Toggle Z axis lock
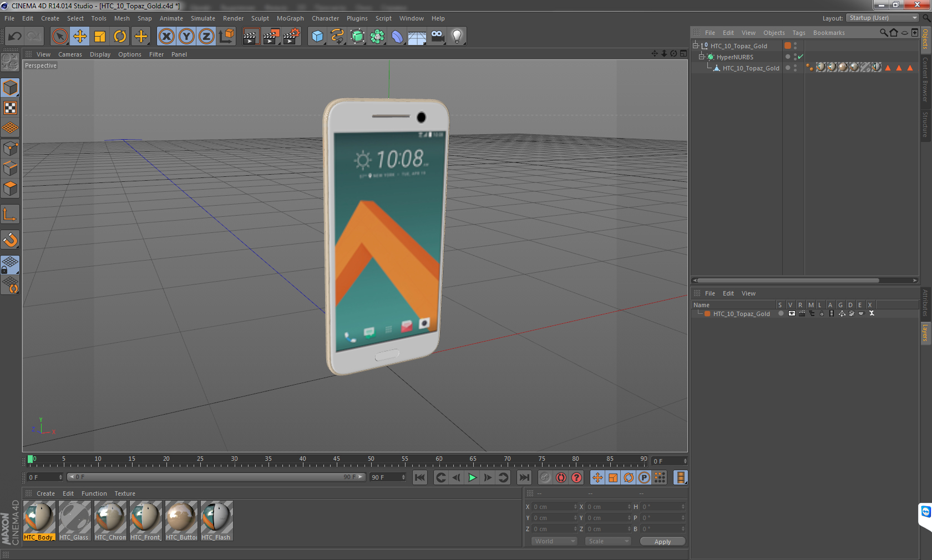 pos(206,37)
